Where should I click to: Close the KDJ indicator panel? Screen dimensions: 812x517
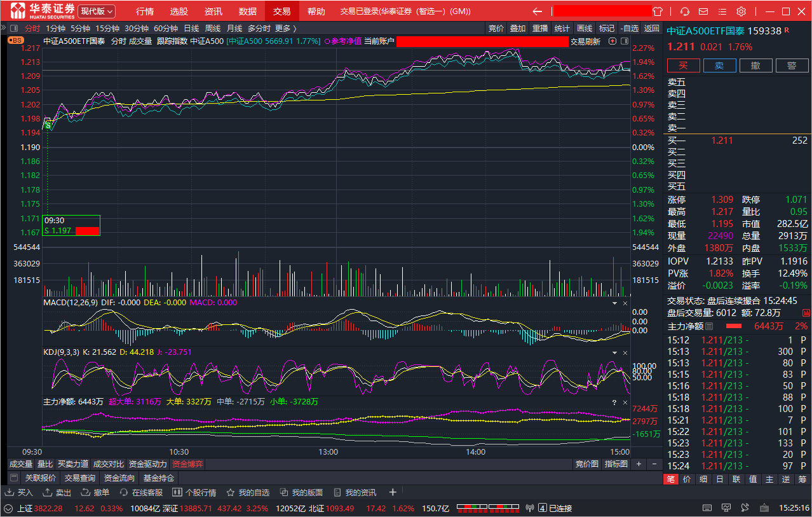point(625,352)
